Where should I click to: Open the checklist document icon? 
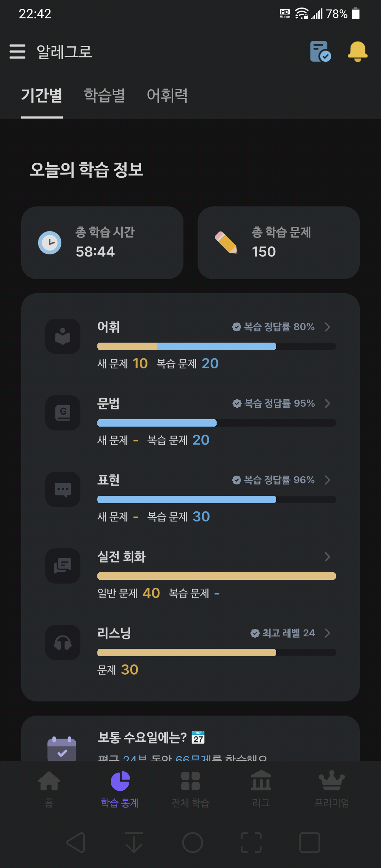(x=320, y=52)
